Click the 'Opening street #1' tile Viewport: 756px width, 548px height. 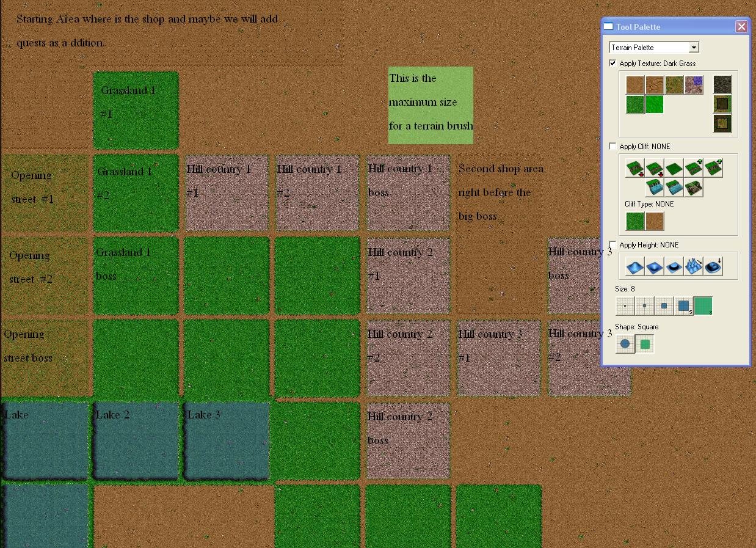pyautogui.click(x=46, y=193)
